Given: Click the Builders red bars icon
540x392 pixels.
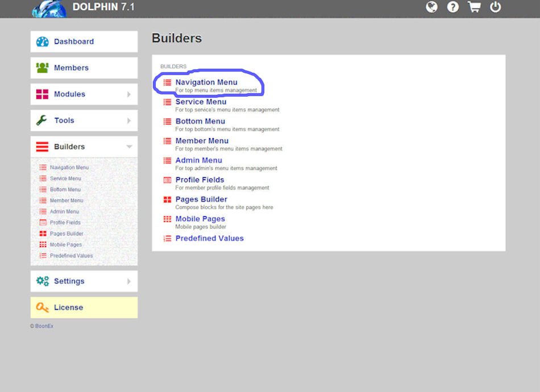Looking at the screenshot, I should click(43, 147).
